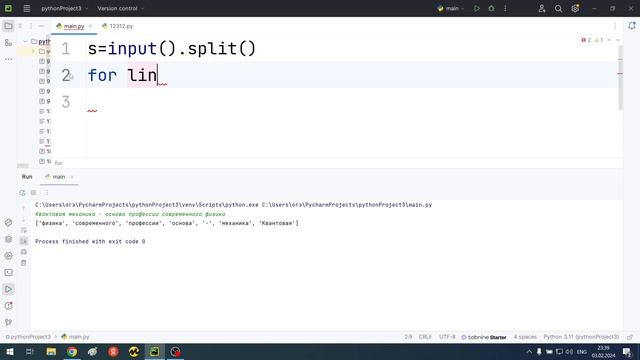Print the console output icon
Screen dimensions: 640x360
(x=24, y=252)
